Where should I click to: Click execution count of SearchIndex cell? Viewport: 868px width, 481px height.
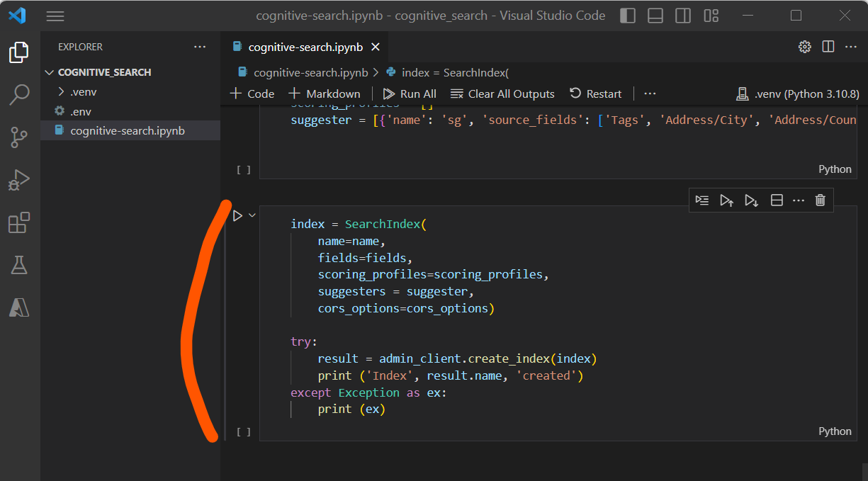click(x=244, y=431)
